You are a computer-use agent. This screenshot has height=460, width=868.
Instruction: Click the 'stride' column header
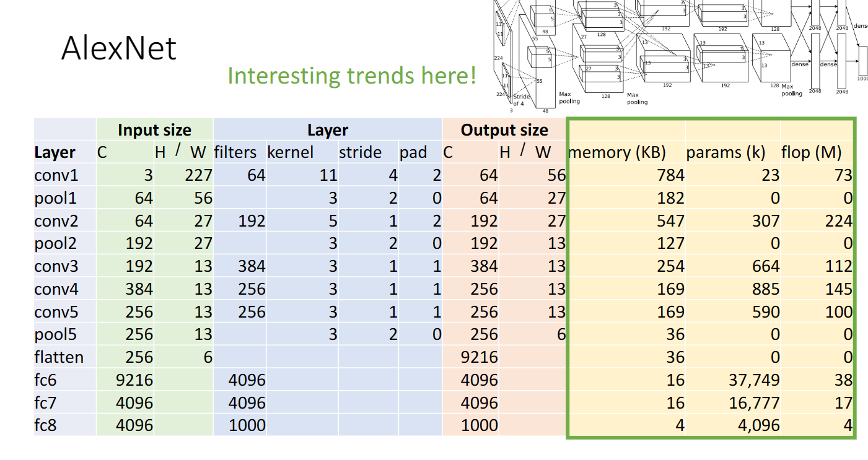click(360, 152)
